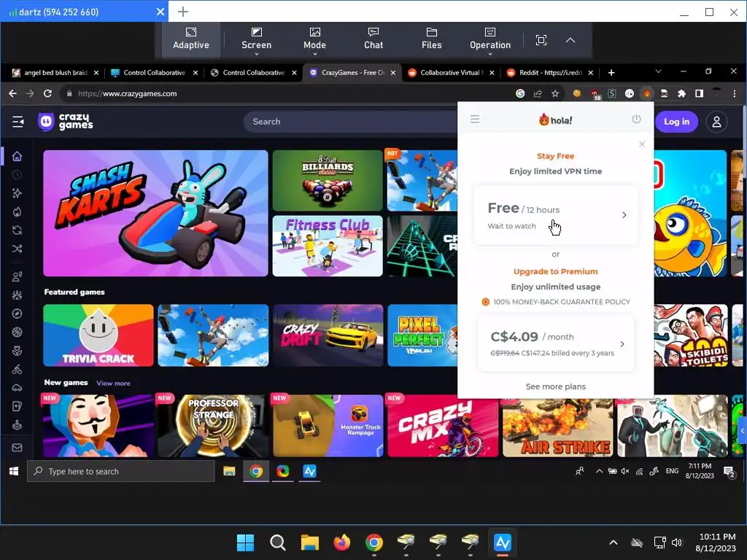Click the Log in button
This screenshot has height=560, width=747.
coord(676,122)
